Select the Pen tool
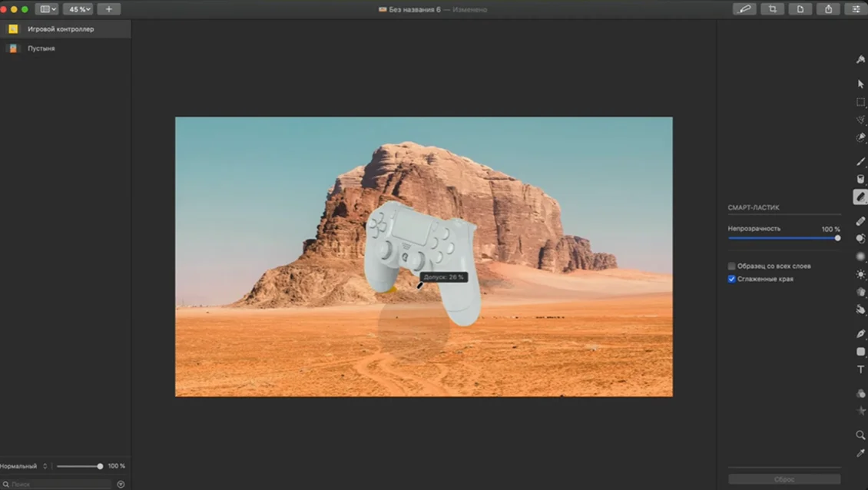Image resolution: width=868 pixels, height=490 pixels. click(860, 333)
